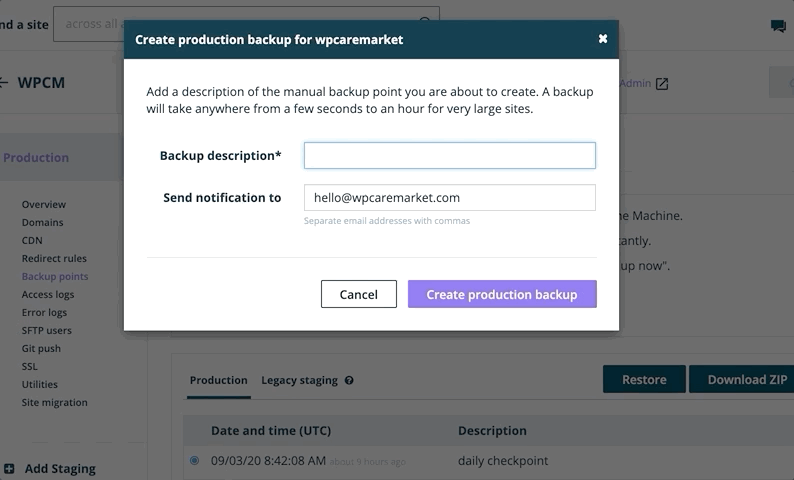This screenshot has width=794, height=480.
Task: Click the chat bubble icon
Action: [778, 27]
